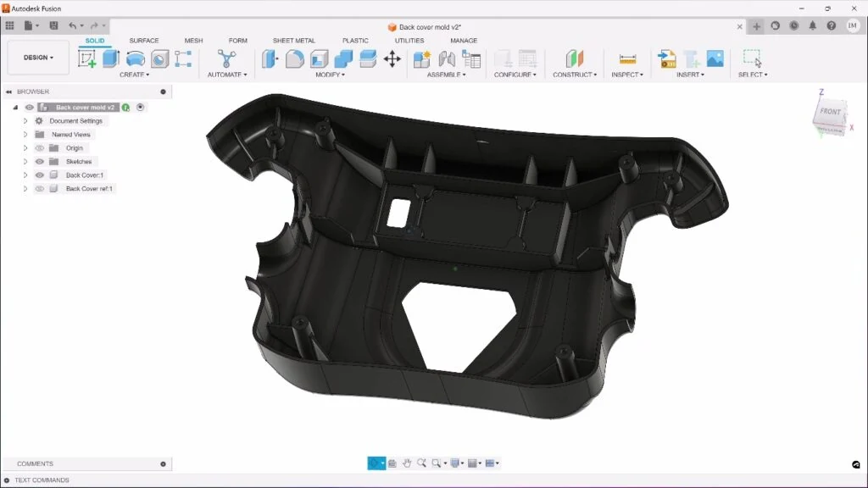This screenshot has width=868, height=488.
Task: Click the Zoom magnifier tool
Action: click(x=422, y=463)
